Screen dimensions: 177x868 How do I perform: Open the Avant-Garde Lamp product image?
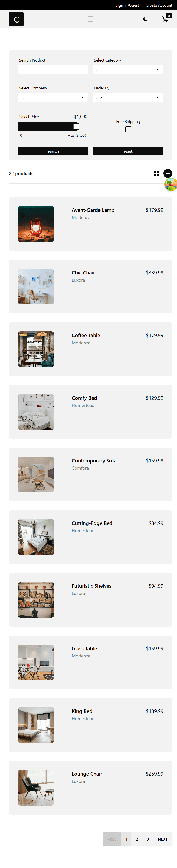click(36, 224)
